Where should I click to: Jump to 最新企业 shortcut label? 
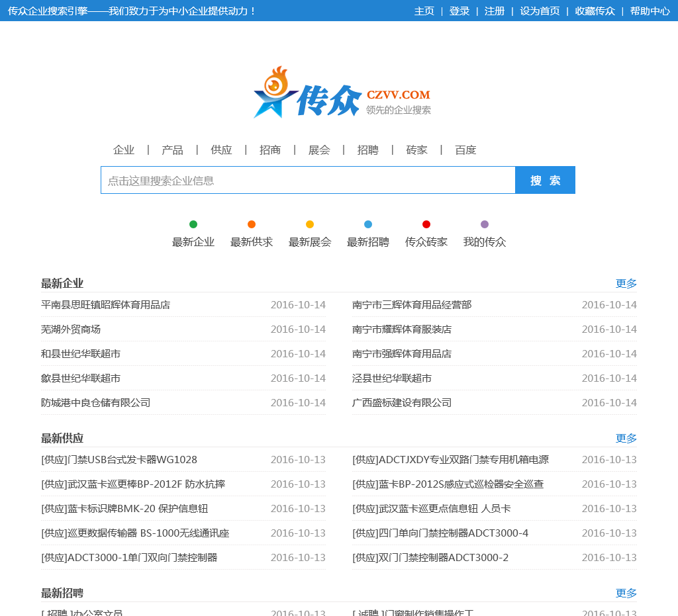[193, 242]
